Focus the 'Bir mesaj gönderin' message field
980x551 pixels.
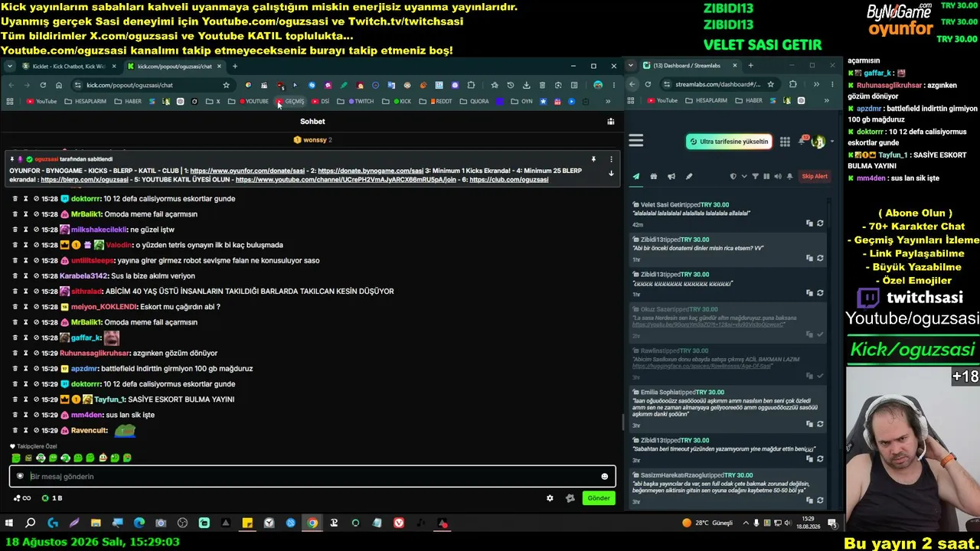pyautogui.click(x=312, y=477)
